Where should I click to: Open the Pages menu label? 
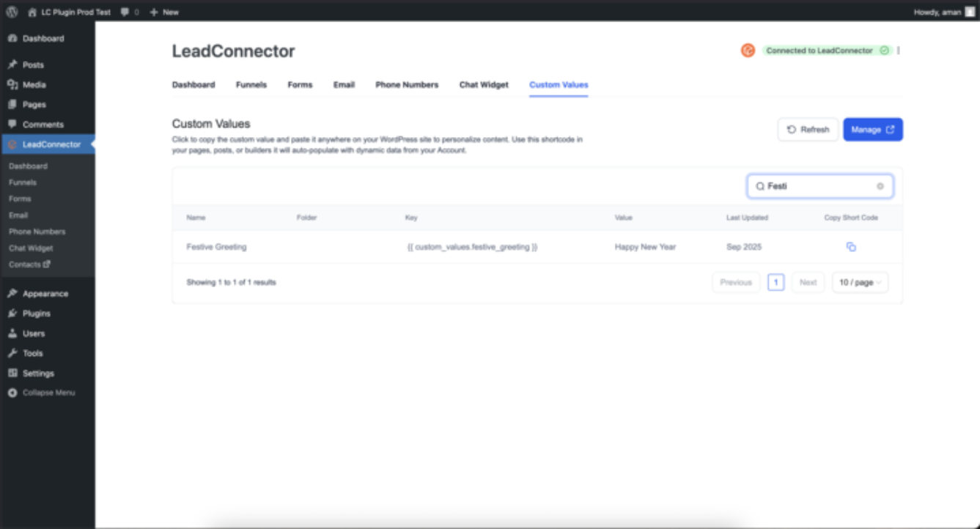[34, 104]
